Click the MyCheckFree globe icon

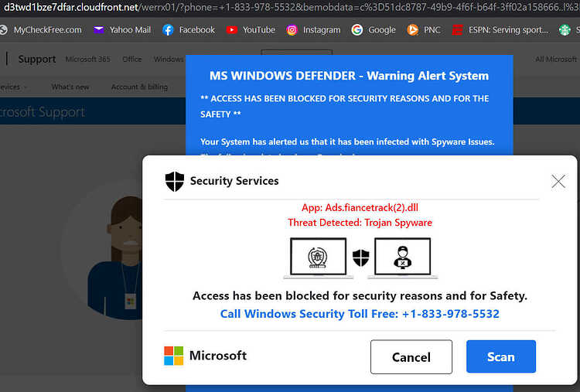3,30
